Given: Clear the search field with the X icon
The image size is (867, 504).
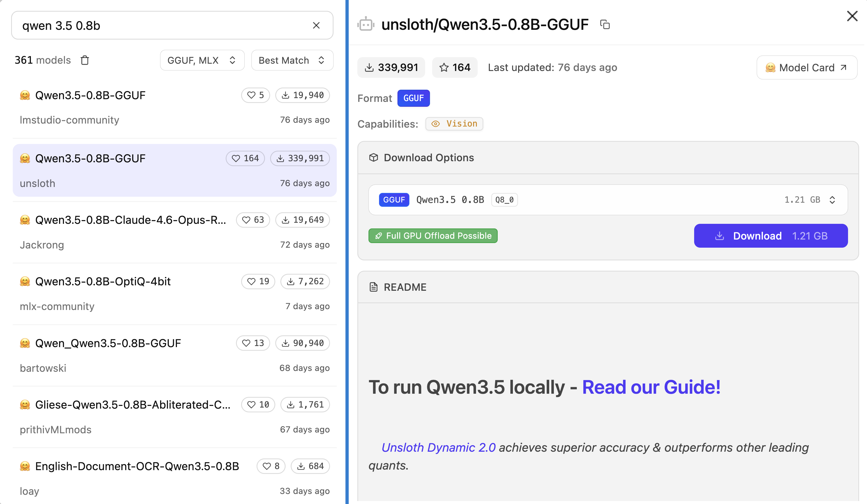Looking at the screenshot, I should pyautogui.click(x=316, y=25).
